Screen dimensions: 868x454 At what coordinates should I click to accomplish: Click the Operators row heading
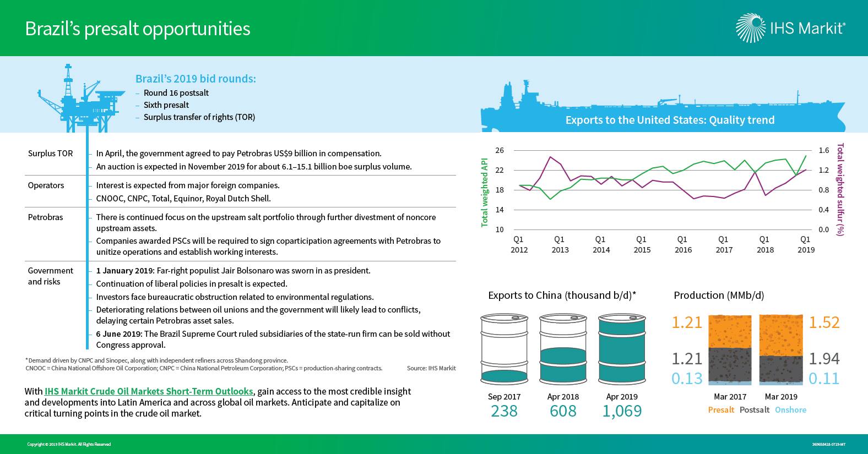coord(46,185)
